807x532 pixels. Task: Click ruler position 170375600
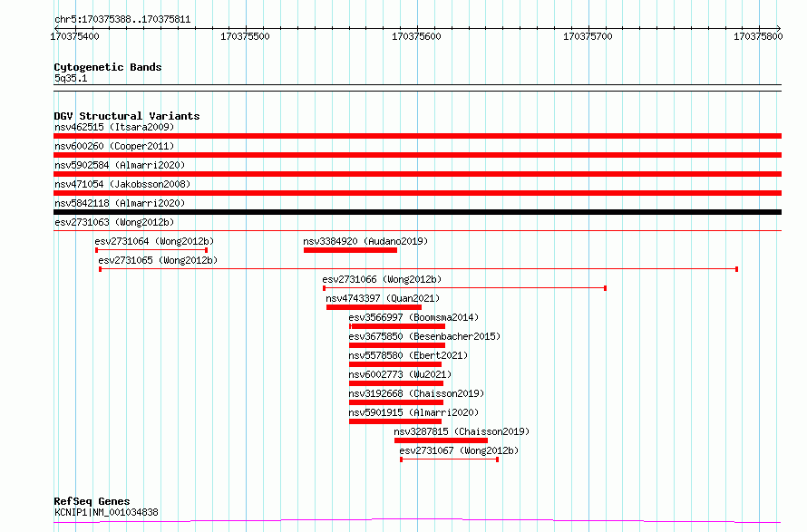pos(416,36)
